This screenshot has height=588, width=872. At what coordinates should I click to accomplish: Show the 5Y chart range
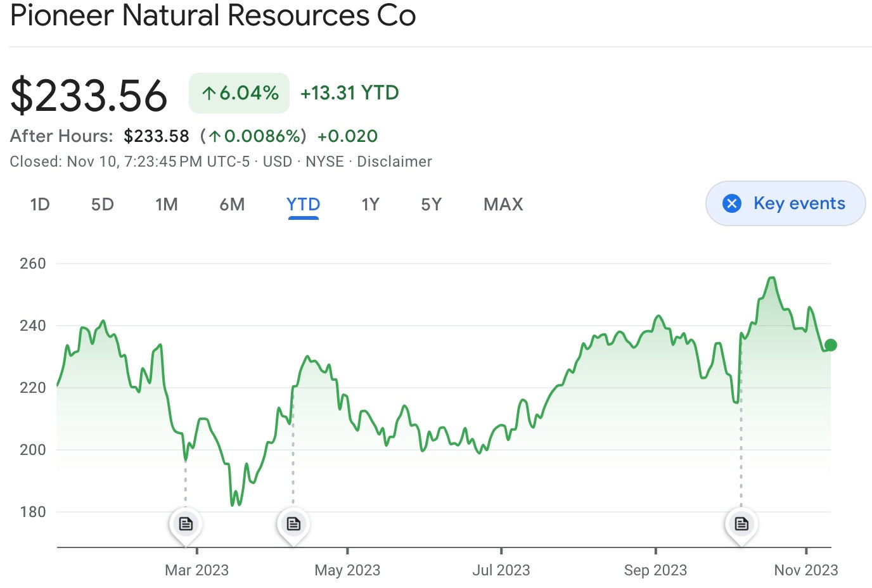(x=432, y=205)
